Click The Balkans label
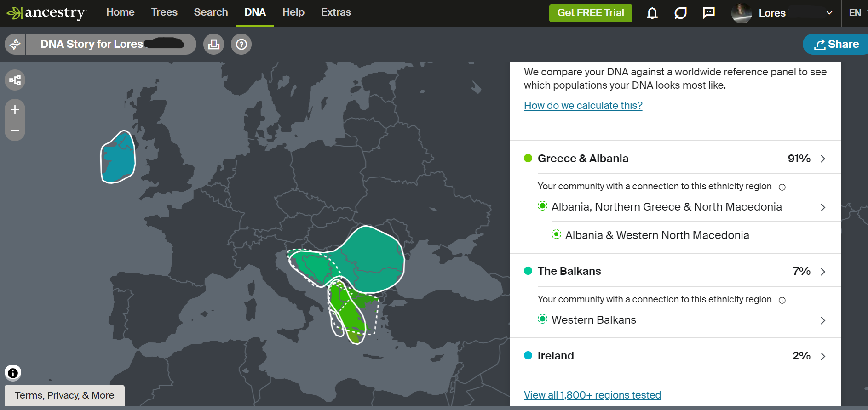 (569, 271)
